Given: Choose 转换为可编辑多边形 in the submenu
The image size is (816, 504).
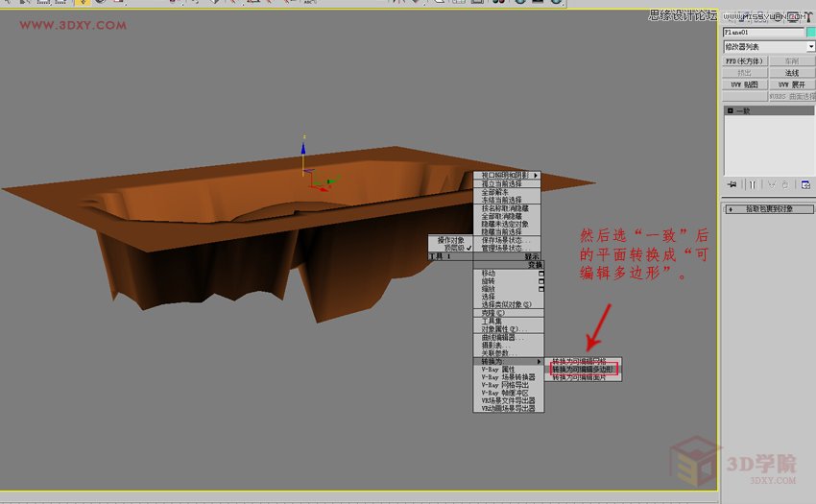Looking at the screenshot, I should [584, 370].
